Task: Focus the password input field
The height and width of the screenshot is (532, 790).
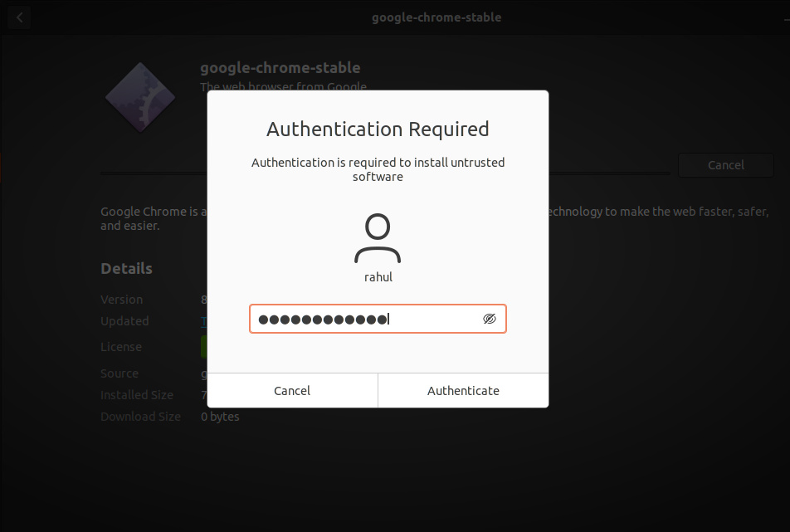Action: tap(365, 319)
